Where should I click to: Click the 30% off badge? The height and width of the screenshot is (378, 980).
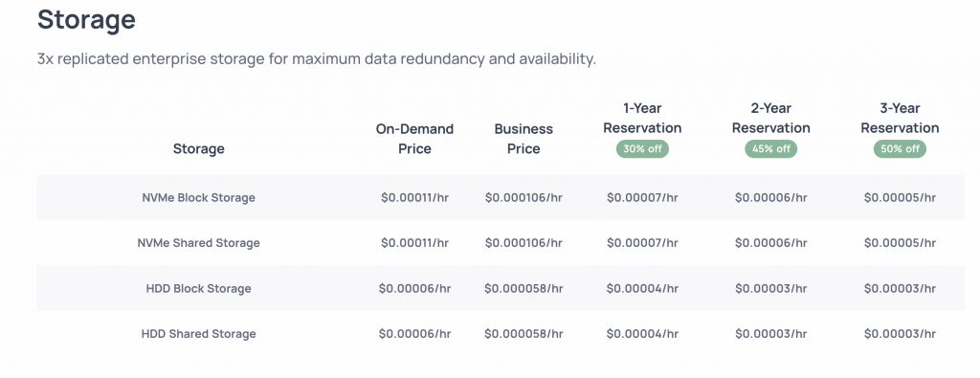(x=642, y=148)
